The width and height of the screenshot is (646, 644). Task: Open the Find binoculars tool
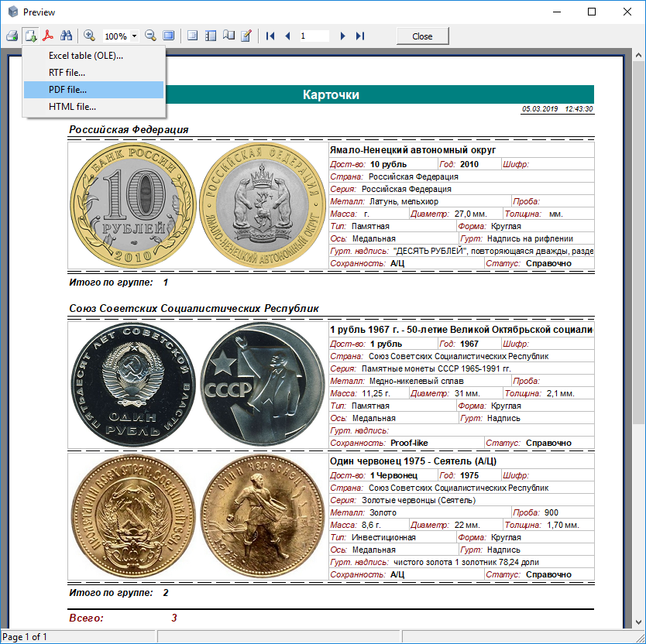click(67, 36)
